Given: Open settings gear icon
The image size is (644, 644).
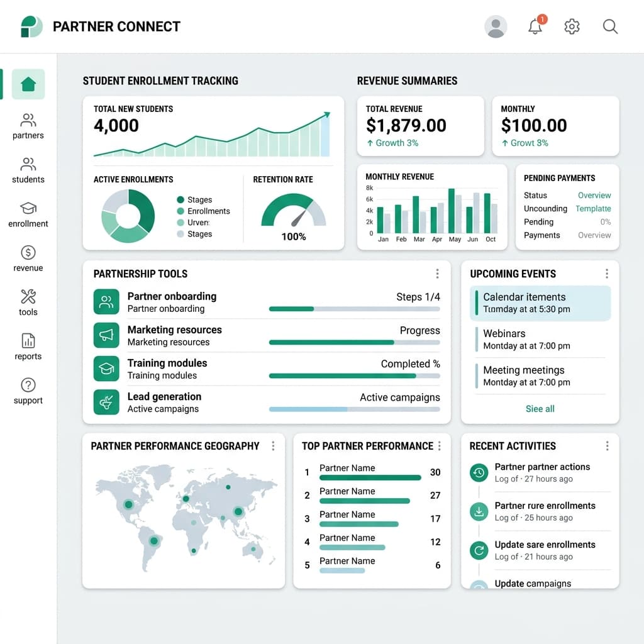Looking at the screenshot, I should (572, 26).
